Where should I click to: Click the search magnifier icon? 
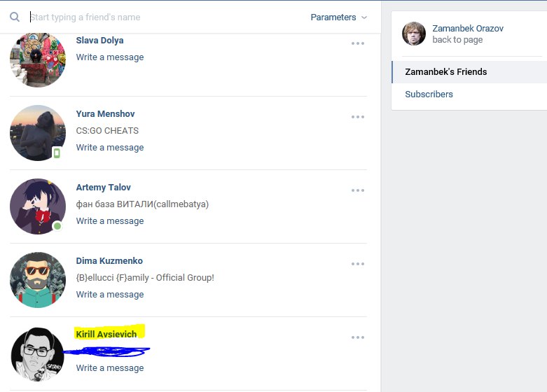tap(15, 17)
